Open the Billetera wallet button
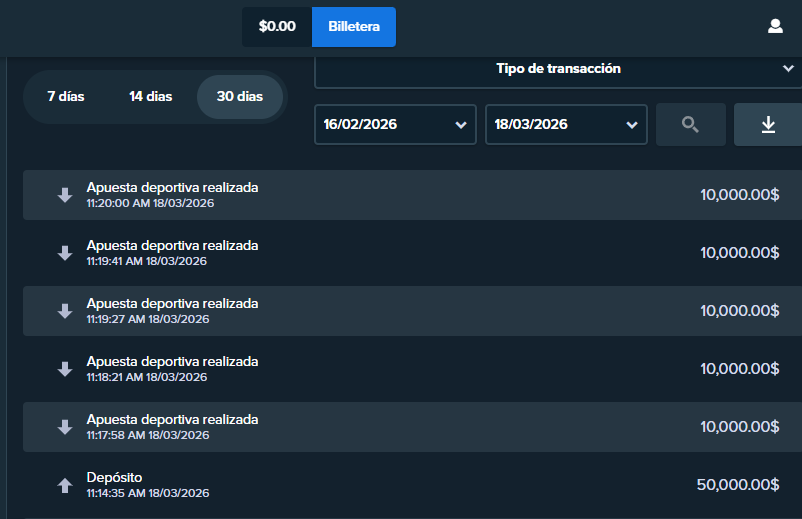Image resolution: width=802 pixels, height=519 pixels. 354,27
